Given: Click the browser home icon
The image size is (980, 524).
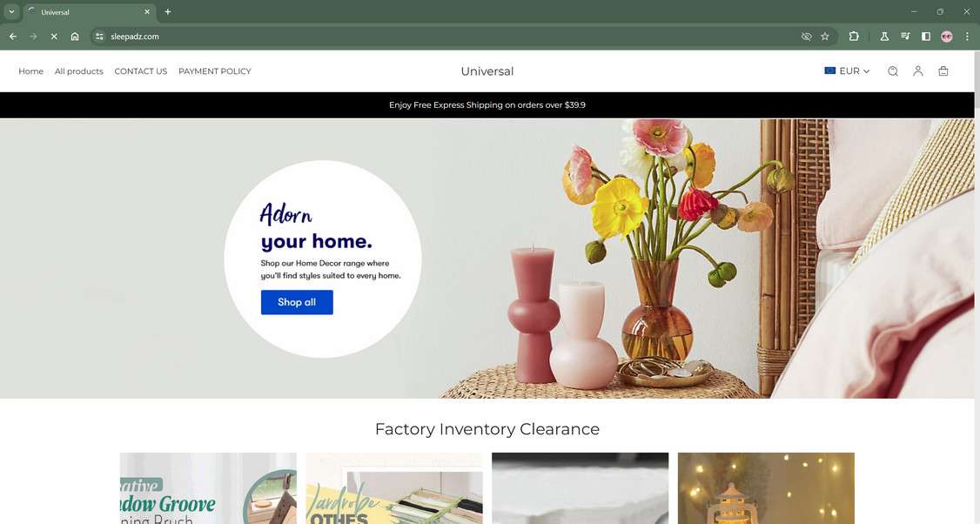Looking at the screenshot, I should click(x=75, y=37).
